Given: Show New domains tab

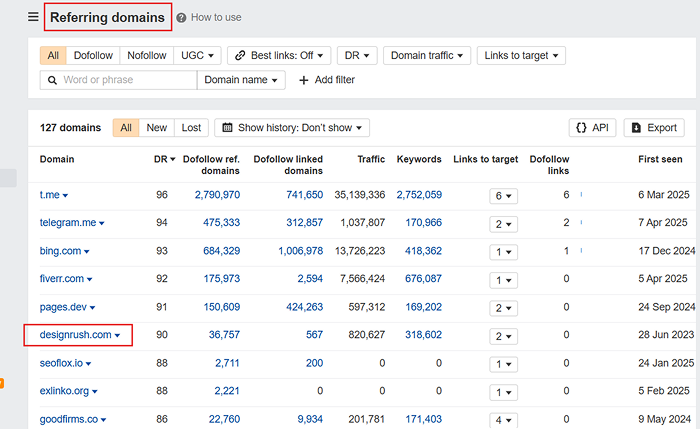Looking at the screenshot, I should 157,128.
